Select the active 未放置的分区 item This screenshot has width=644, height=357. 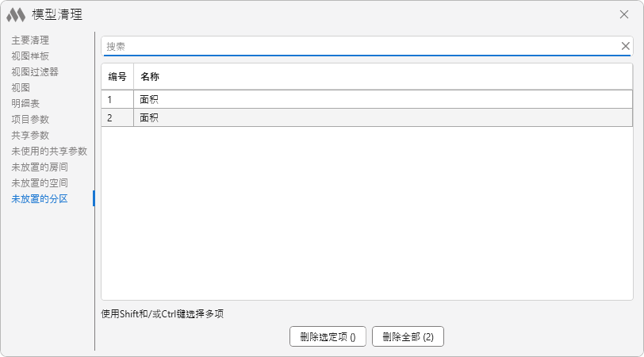[40, 198]
